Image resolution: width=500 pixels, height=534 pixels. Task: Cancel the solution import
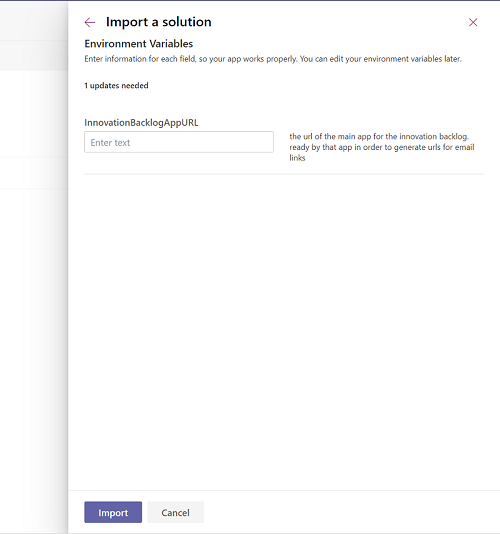coord(175,512)
